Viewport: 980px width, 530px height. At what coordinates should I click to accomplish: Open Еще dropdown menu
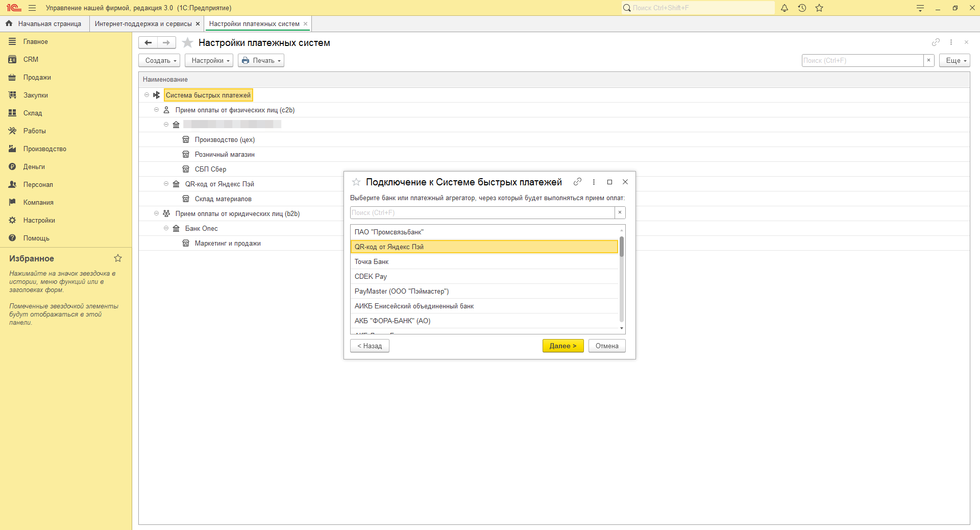tap(954, 61)
